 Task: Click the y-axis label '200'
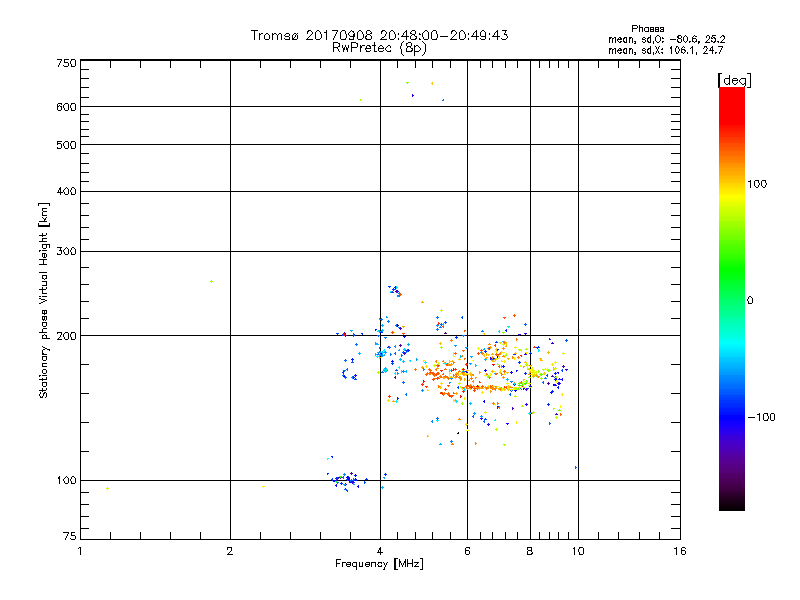coord(66,336)
